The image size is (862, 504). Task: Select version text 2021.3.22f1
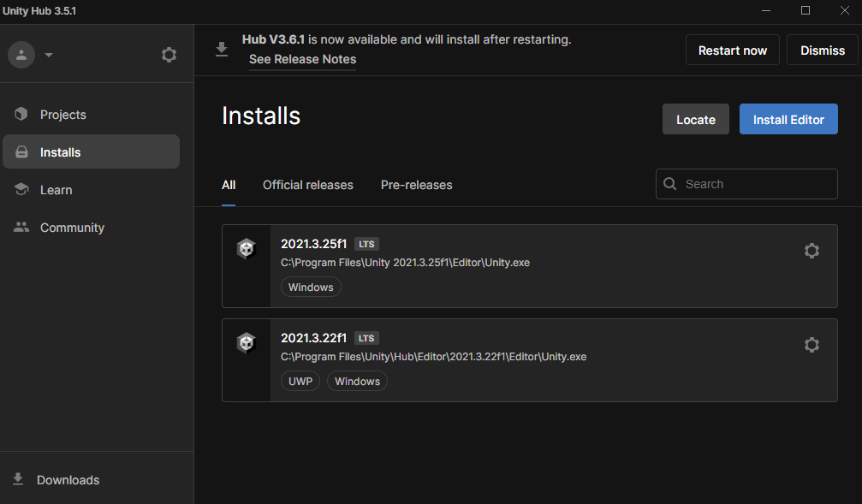pos(314,338)
